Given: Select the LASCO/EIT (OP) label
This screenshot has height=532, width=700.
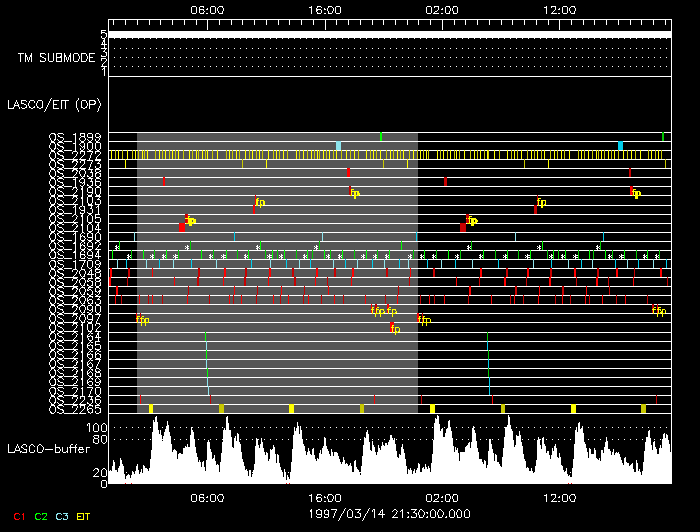Looking at the screenshot, I should 53,103.
